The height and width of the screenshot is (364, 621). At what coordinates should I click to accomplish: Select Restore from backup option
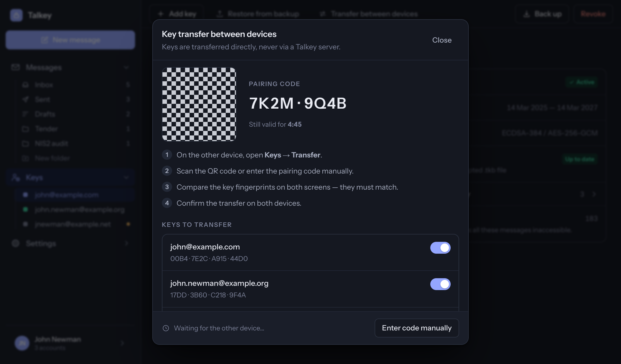pos(258,14)
